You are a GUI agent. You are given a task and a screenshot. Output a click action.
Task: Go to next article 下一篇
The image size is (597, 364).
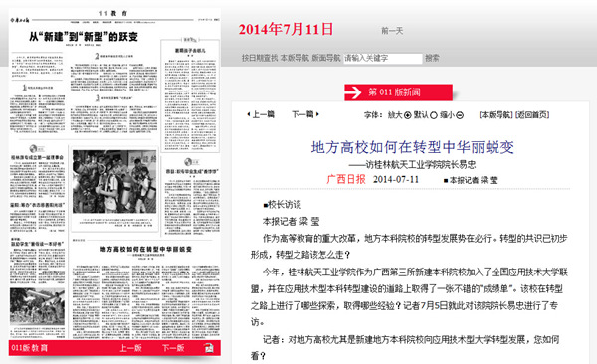[305, 114]
